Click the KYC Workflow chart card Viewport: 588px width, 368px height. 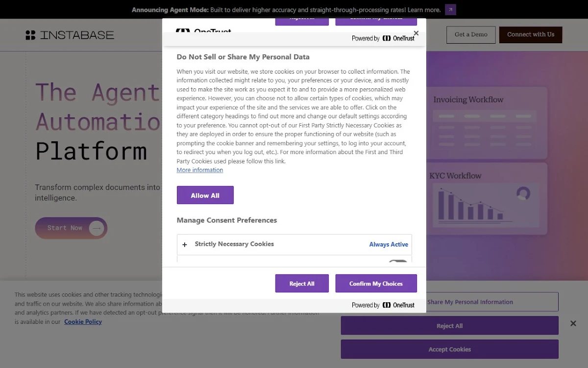[487, 199]
